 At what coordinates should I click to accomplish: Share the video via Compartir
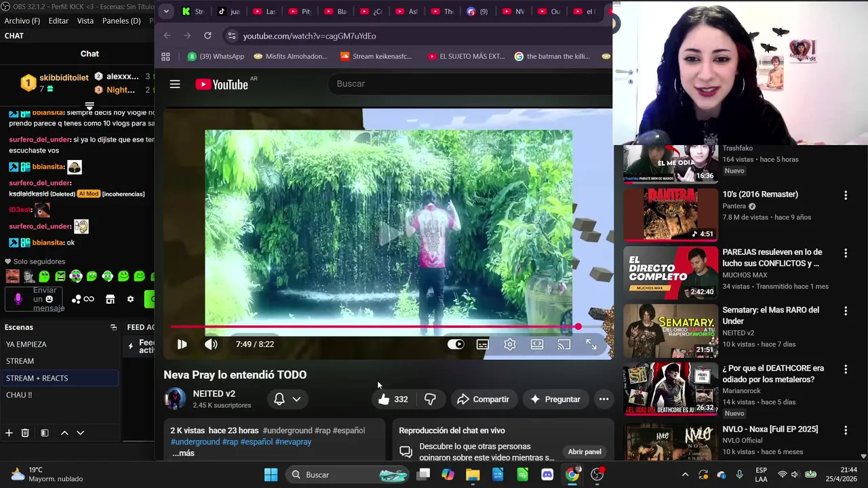(483, 399)
